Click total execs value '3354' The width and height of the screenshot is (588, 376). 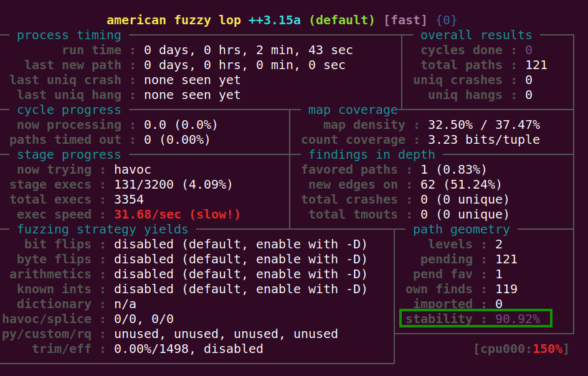128,200
